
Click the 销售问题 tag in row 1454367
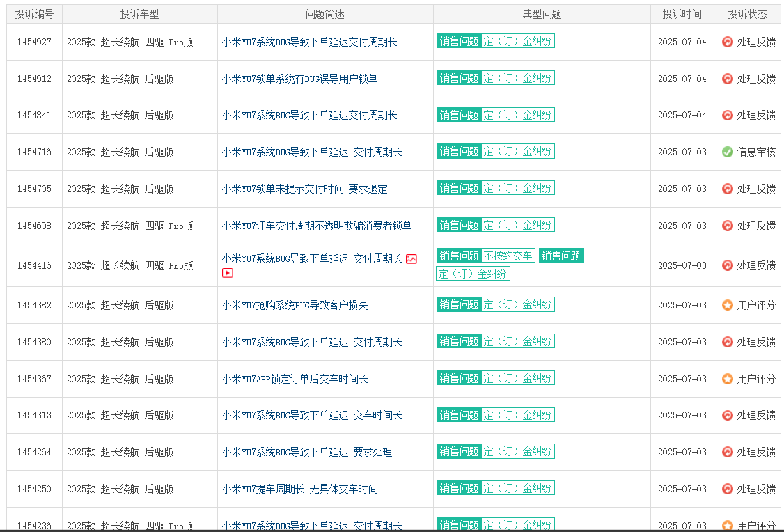click(459, 379)
